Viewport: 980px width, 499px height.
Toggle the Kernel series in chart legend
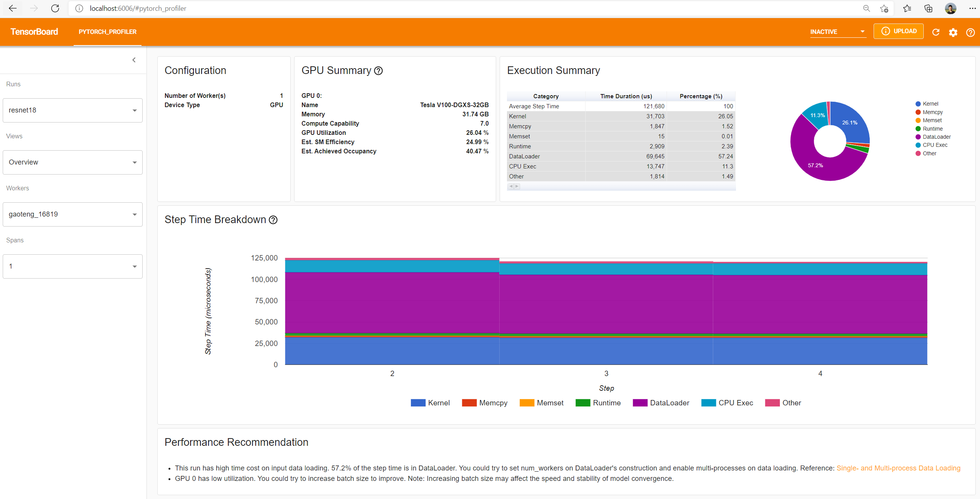pos(430,403)
